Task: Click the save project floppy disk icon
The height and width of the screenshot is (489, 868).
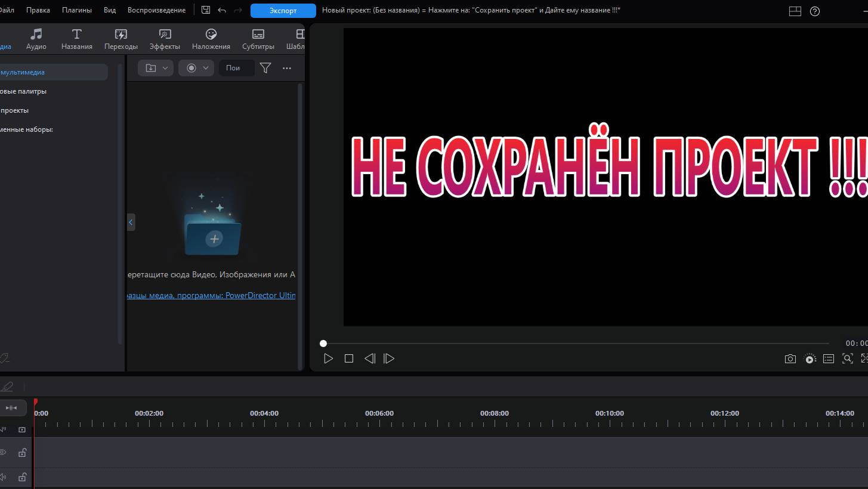Action: pos(206,10)
